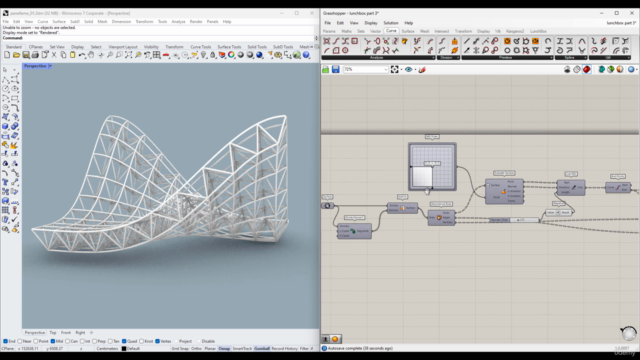Screen dimensions: 640x360
Task: Toggle the Int osnap checkbox
Action: 82,341
